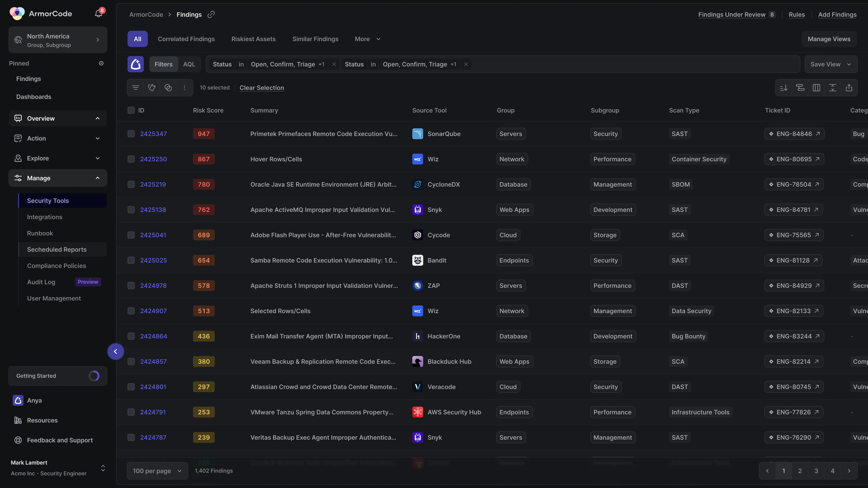Open the Anya AI assistant button beside Filters
This screenshot has height=488, width=868.
(135, 64)
